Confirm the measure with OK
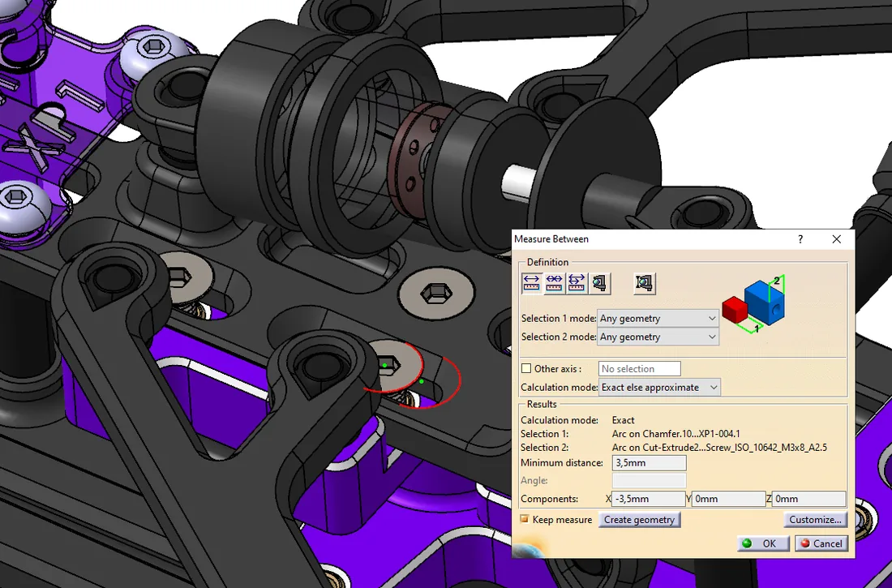 tap(763, 543)
